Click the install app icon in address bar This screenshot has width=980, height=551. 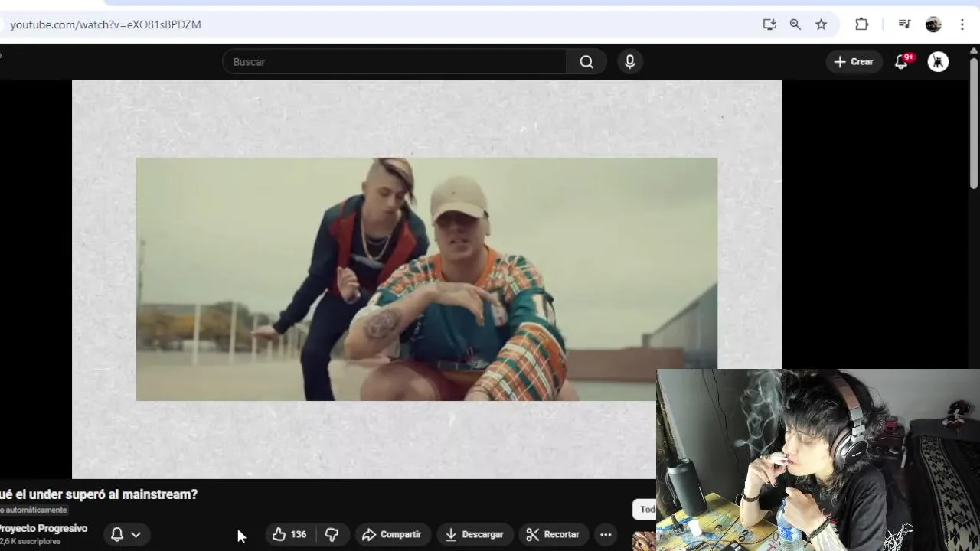769,24
